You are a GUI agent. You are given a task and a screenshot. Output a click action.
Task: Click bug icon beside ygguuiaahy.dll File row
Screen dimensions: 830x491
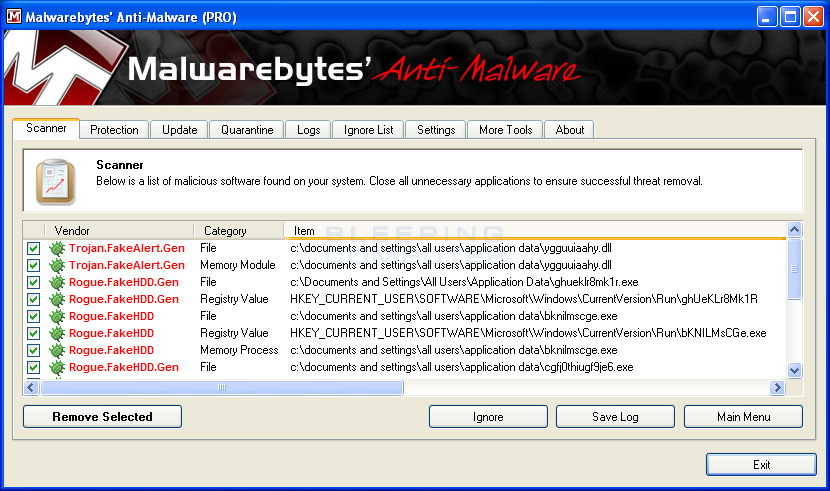57,248
